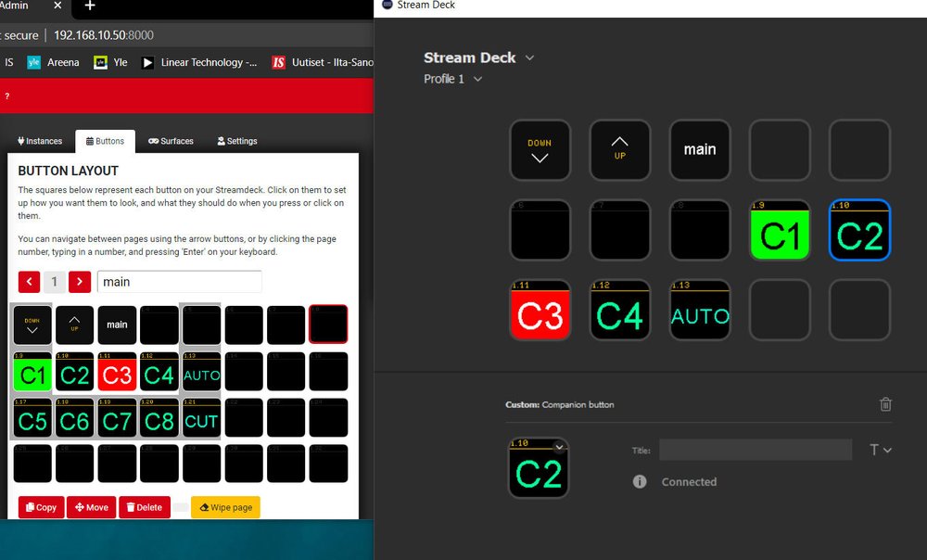927x560 pixels.
Task: Click the info icon next to Connected
Action: point(639,481)
